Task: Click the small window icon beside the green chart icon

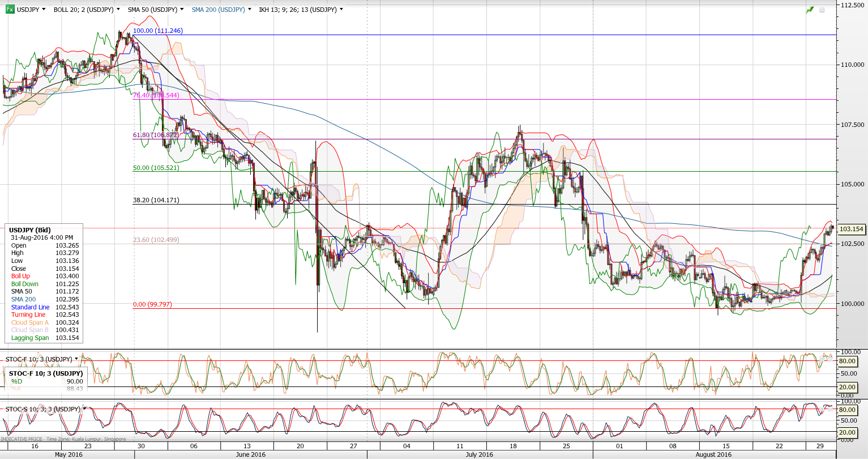Action: [822, 10]
